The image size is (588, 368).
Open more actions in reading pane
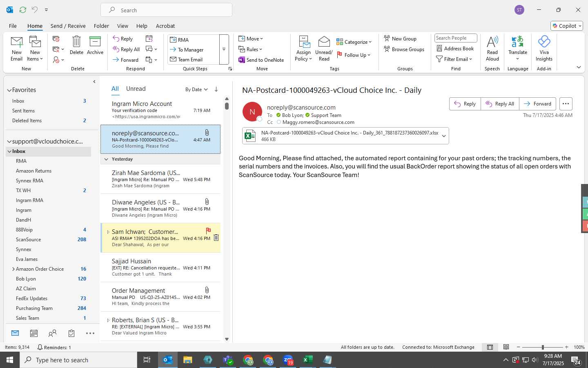click(566, 104)
